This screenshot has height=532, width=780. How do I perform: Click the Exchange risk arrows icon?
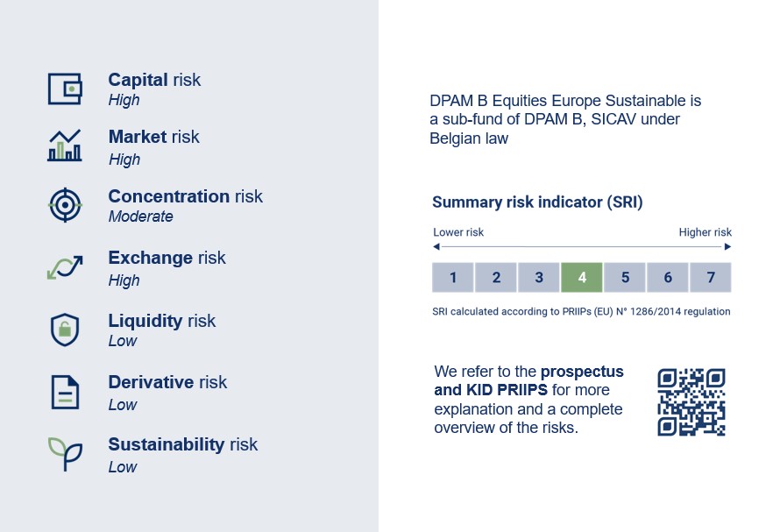click(x=64, y=267)
